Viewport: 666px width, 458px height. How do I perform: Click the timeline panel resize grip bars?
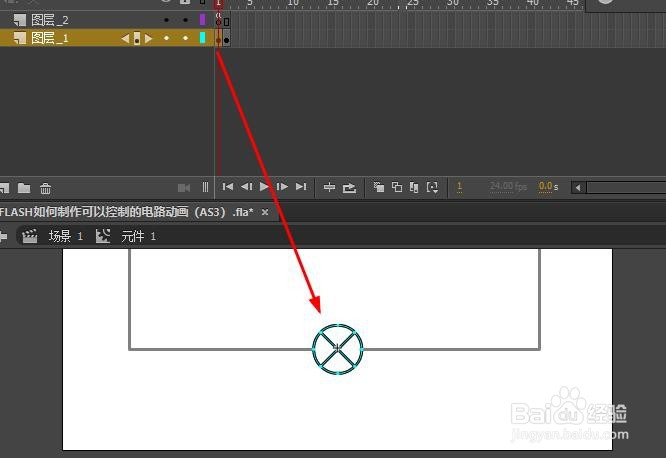pyautogui.click(x=205, y=187)
